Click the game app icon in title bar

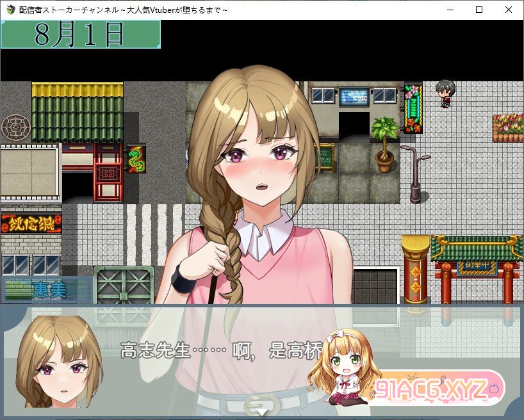[10, 10]
